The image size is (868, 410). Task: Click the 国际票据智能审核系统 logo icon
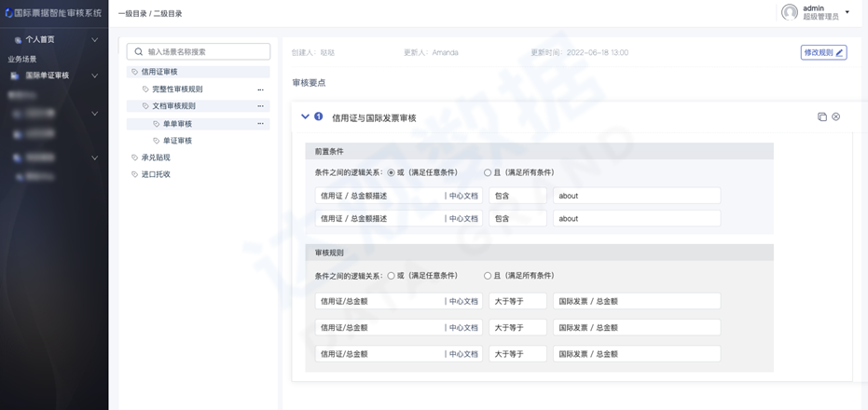click(8, 13)
